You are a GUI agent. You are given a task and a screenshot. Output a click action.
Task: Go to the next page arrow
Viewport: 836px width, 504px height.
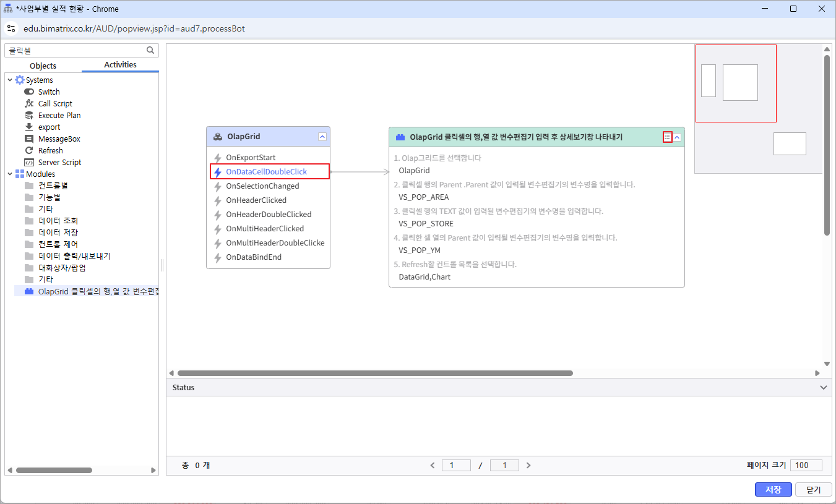tap(528, 465)
